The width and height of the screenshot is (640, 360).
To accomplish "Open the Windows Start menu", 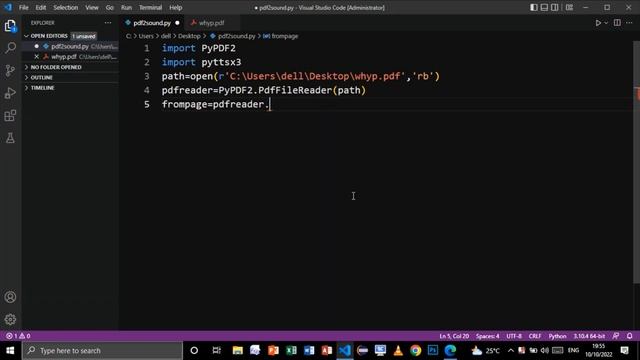I will click(10, 350).
